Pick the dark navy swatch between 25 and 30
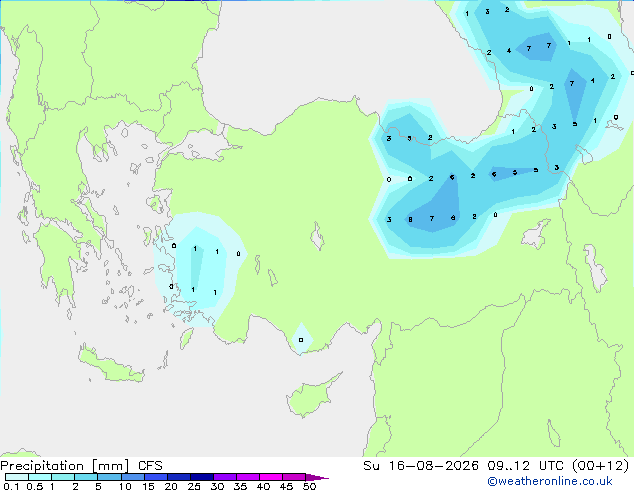 202,477
